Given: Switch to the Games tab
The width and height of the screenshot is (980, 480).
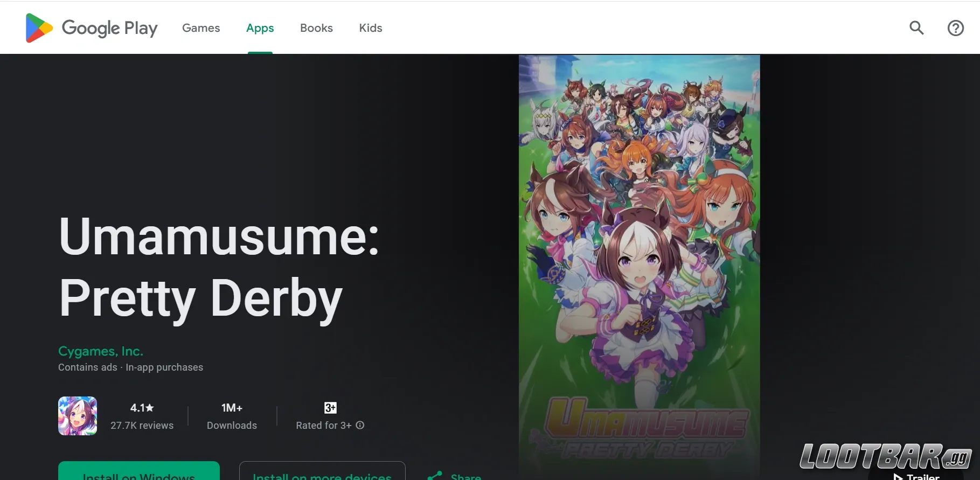Looking at the screenshot, I should coord(201,28).
